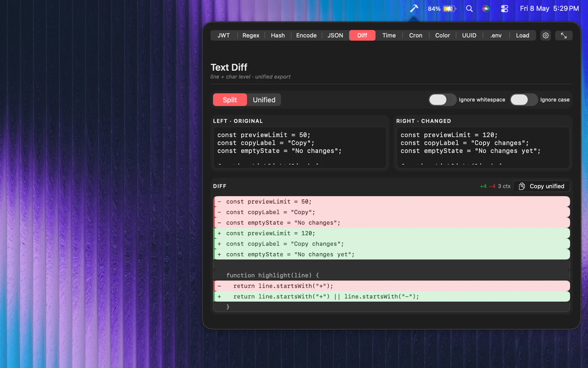Click into the Left Original text area

click(x=300, y=148)
